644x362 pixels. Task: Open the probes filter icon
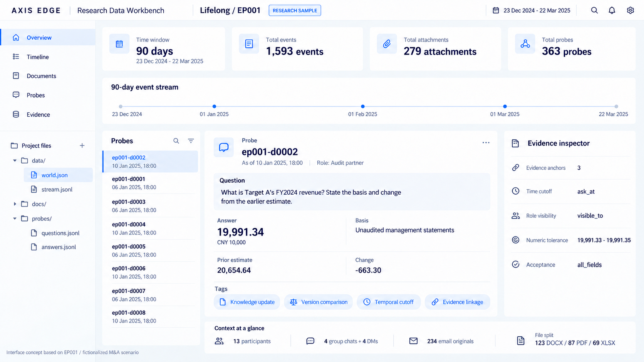[191, 141]
